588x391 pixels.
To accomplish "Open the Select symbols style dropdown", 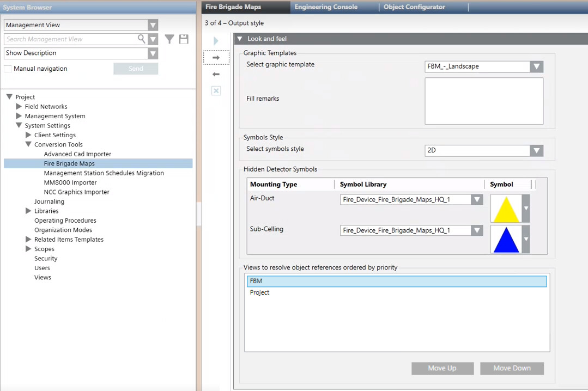I will (537, 149).
